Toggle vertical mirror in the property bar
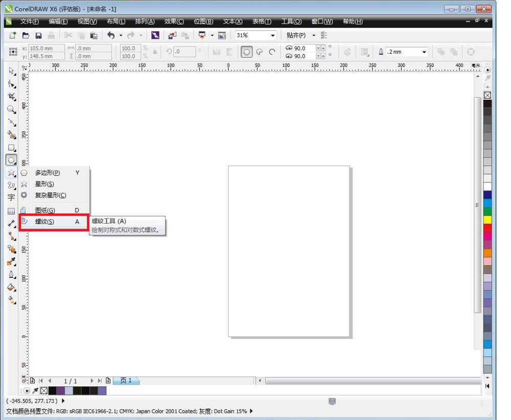Viewport: 511px width, 420px height. pyautogui.click(x=145, y=55)
